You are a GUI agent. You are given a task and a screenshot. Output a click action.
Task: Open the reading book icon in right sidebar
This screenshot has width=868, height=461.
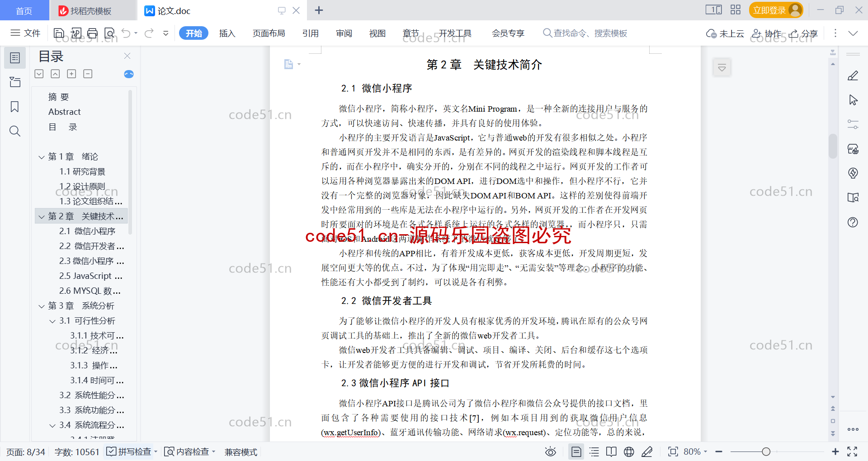853,198
